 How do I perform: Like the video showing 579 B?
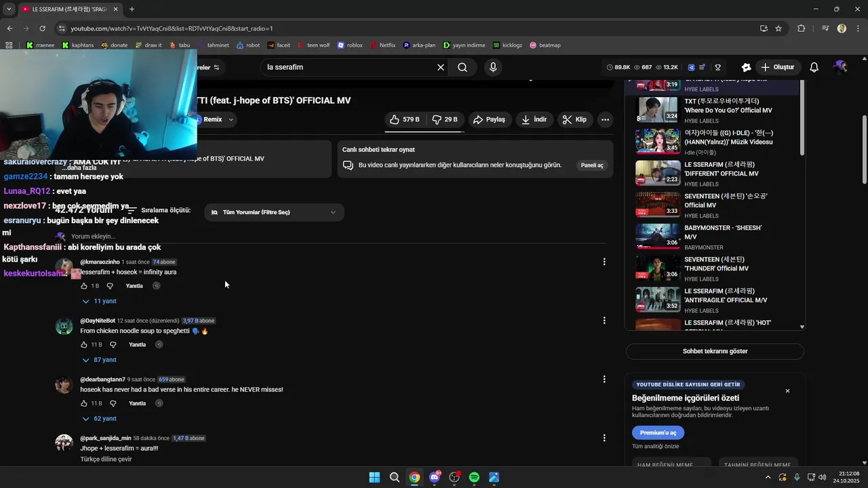[x=404, y=119]
